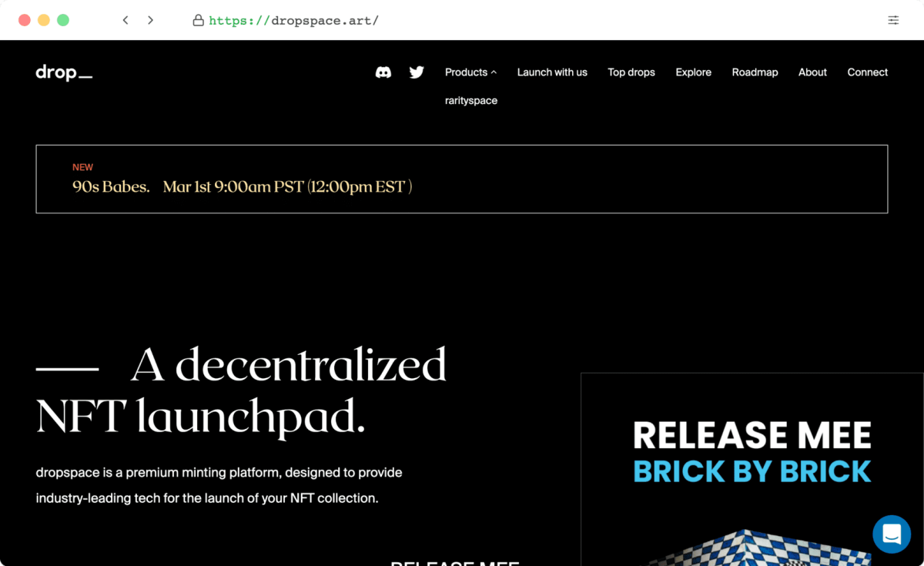Click the 90s Babes announcement banner
This screenshot has width=924, height=566.
point(461,179)
